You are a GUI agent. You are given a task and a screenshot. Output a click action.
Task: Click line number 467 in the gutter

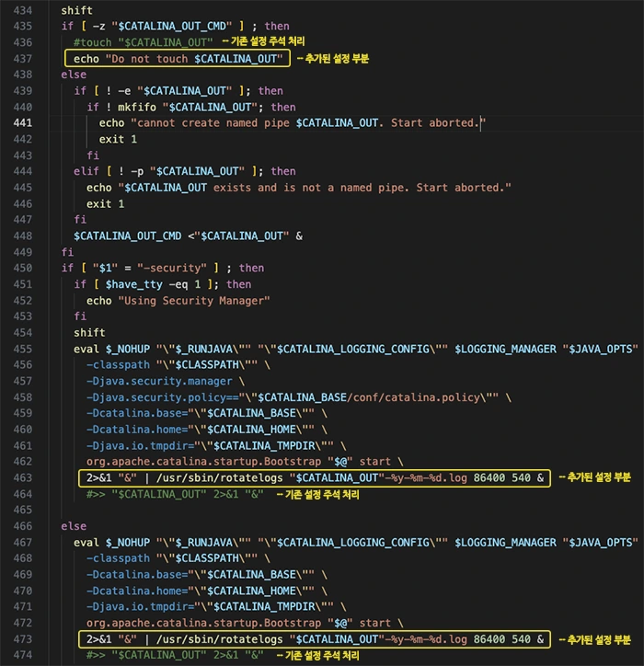[x=23, y=543]
